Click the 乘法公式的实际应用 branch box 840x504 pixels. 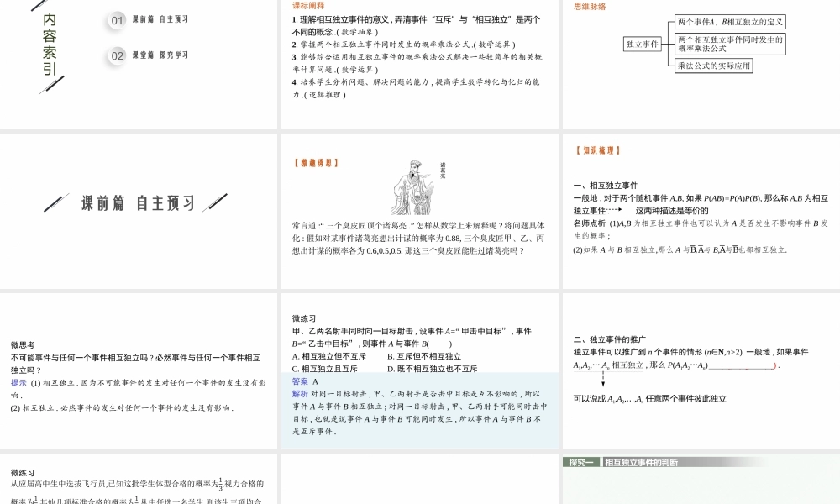click(714, 66)
